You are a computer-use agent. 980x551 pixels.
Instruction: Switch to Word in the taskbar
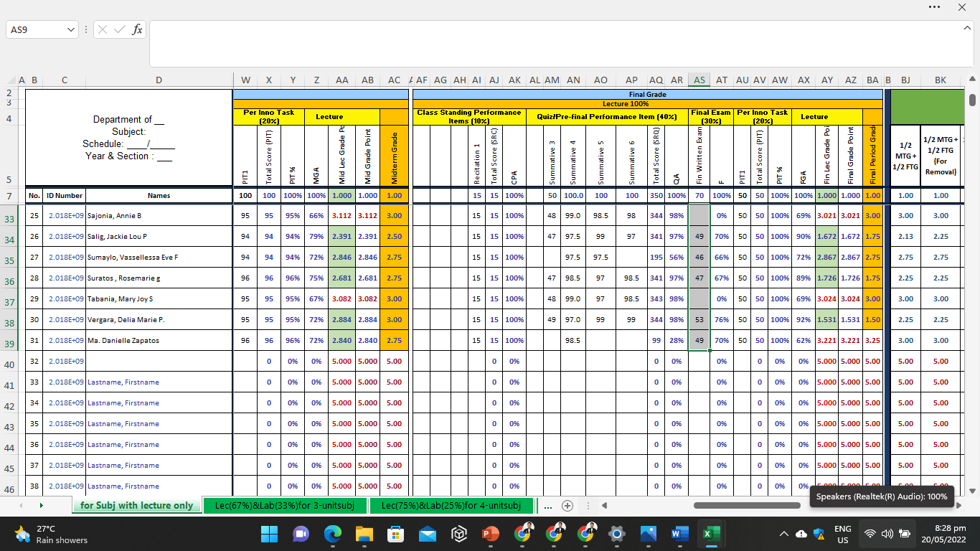click(x=680, y=534)
